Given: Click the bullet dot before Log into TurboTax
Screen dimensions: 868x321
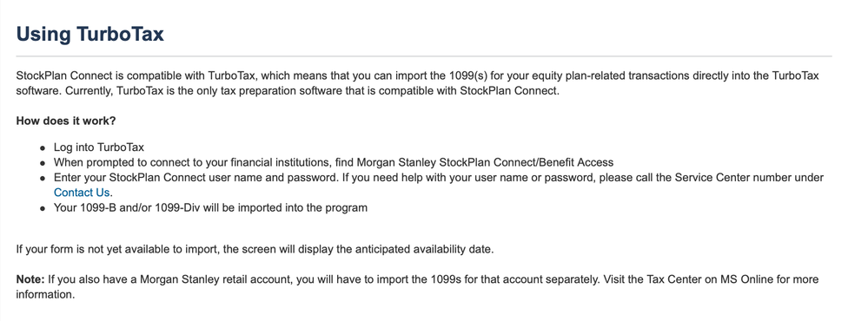Looking at the screenshot, I should coord(43,148).
